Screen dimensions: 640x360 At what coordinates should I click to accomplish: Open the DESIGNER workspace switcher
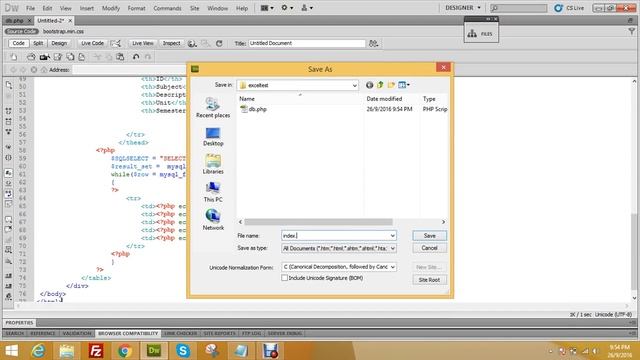(x=463, y=8)
